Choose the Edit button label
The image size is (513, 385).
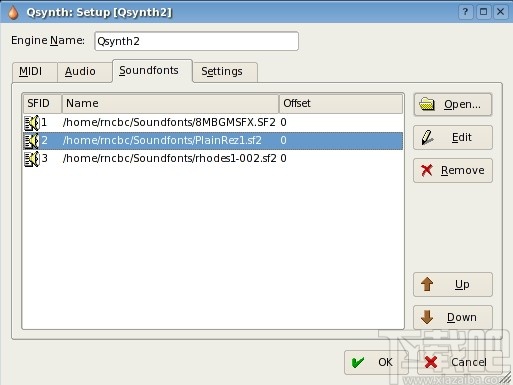click(462, 137)
